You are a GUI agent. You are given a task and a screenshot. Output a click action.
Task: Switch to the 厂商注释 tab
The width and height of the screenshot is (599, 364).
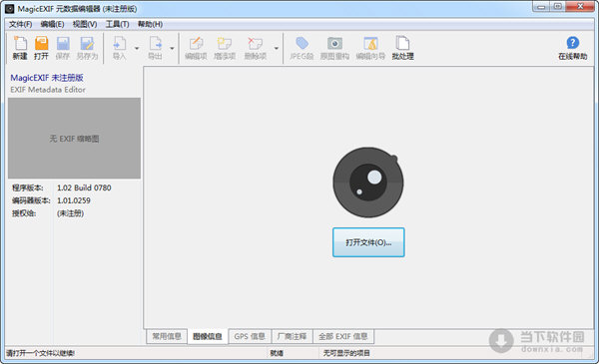click(x=292, y=336)
